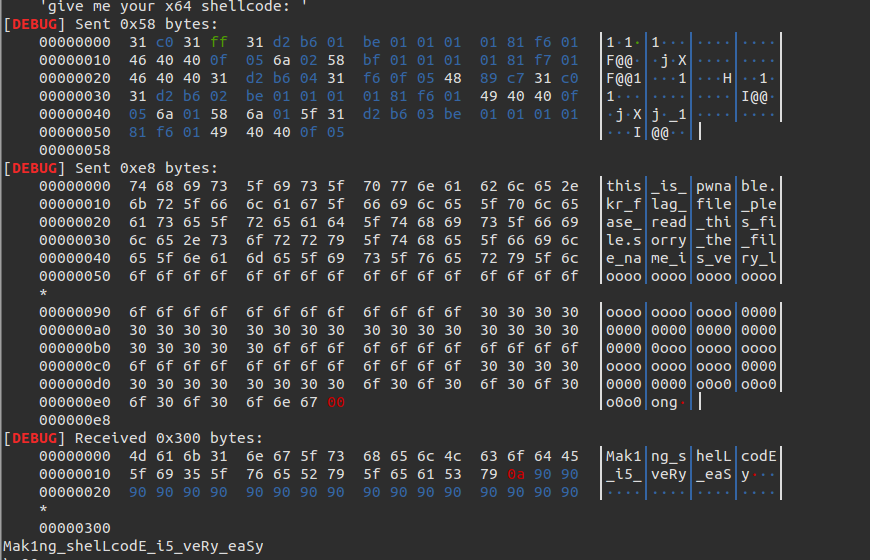This screenshot has width=870, height=560.
Task: Click the ASCII chunk 'ng_s' in received data
Action: 669,456
